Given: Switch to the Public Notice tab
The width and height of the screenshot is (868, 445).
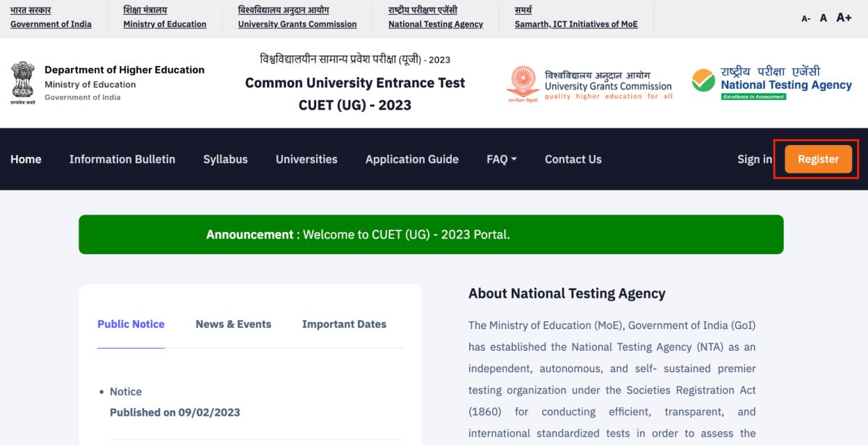Looking at the screenshot, I should pos(131,324).
